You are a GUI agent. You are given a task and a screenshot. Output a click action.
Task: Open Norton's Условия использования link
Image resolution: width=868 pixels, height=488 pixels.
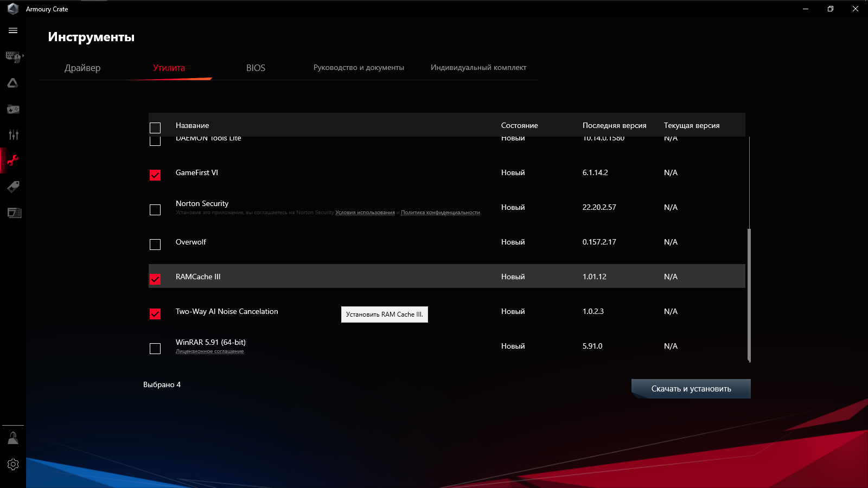(x=365, y=213)
